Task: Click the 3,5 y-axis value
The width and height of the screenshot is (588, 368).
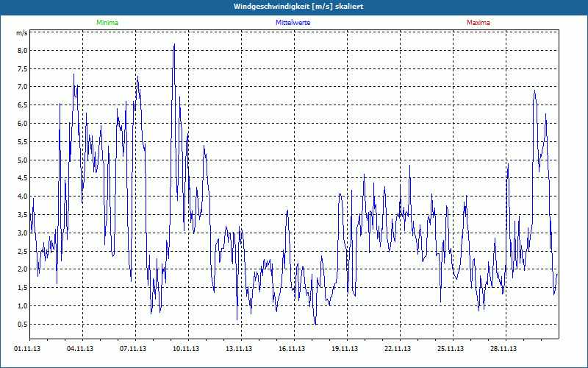Action: (x=23, y=215)
